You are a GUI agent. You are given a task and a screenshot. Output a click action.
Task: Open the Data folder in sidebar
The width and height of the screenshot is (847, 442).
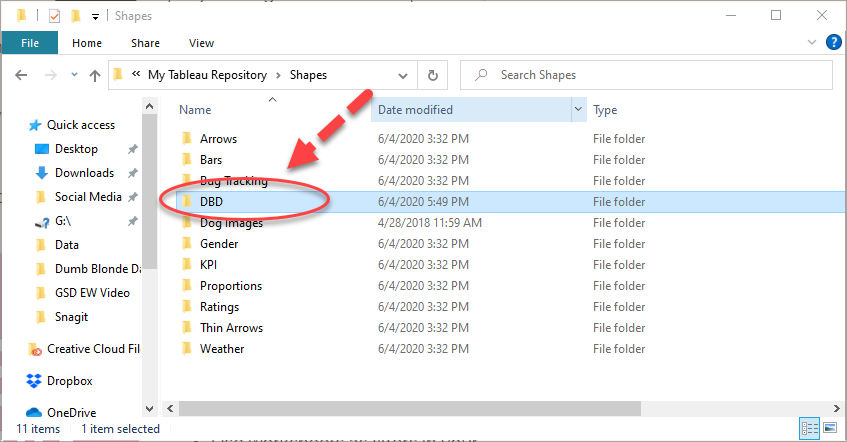pyautogui.click(x=66, y=245)
